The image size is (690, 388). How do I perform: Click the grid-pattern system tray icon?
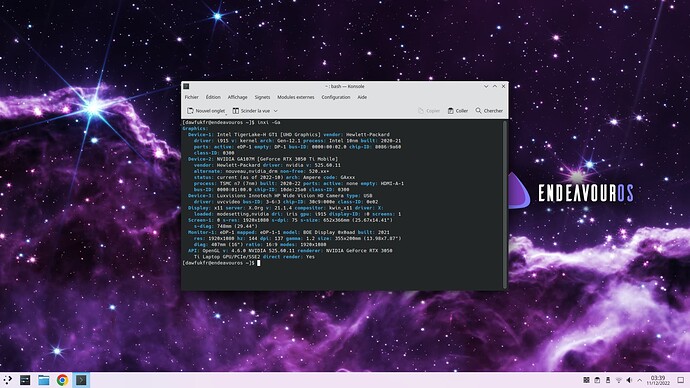(586, 380)
